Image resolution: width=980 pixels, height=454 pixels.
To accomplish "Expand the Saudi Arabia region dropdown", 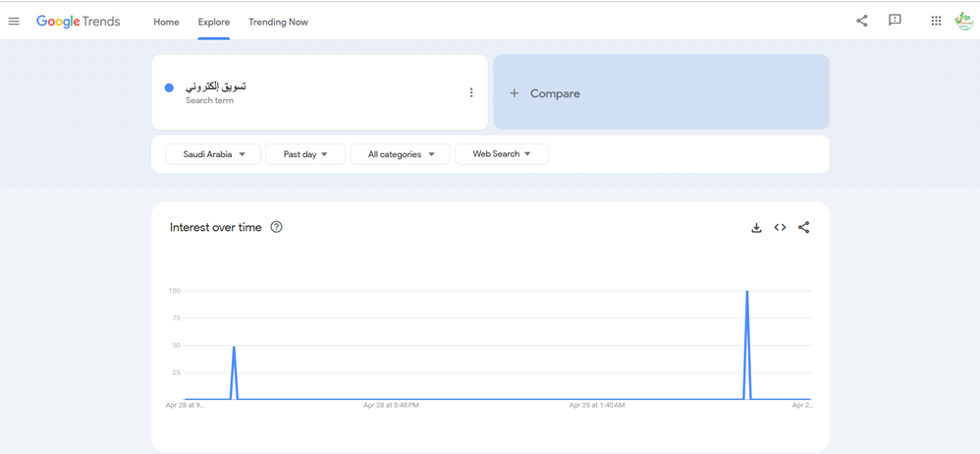I will [213, 154].
